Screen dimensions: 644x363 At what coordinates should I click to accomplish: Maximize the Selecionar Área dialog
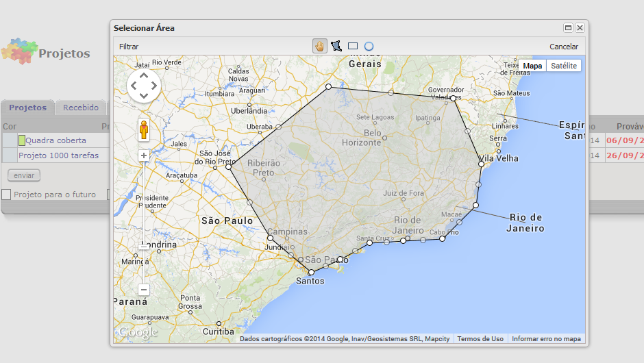pos(568,28)
